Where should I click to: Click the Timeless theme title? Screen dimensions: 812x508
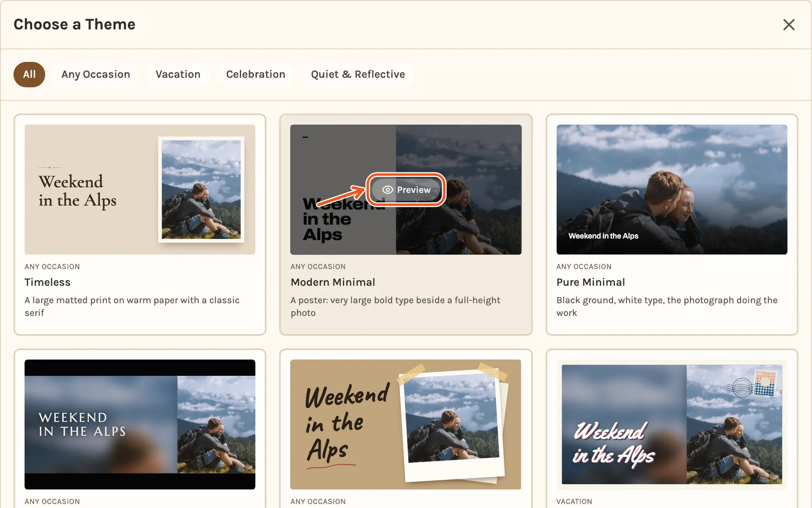[x=47, y=282]
